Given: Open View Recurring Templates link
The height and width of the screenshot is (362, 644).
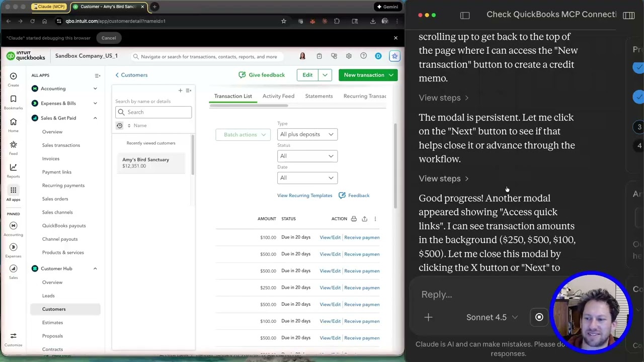Looking at the screenshot, I should pyautogui.click(x=304, y=196).
